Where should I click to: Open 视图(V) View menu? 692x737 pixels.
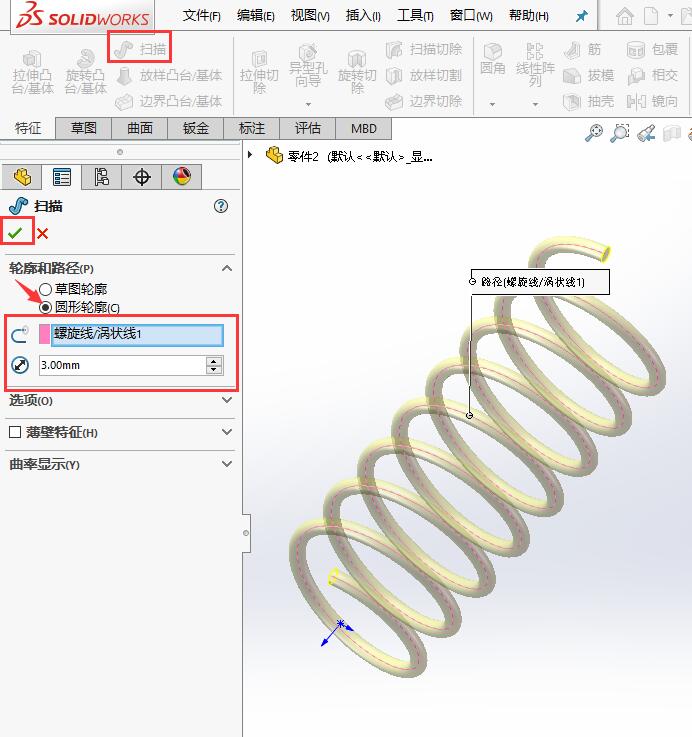click(x=310, y=16)
